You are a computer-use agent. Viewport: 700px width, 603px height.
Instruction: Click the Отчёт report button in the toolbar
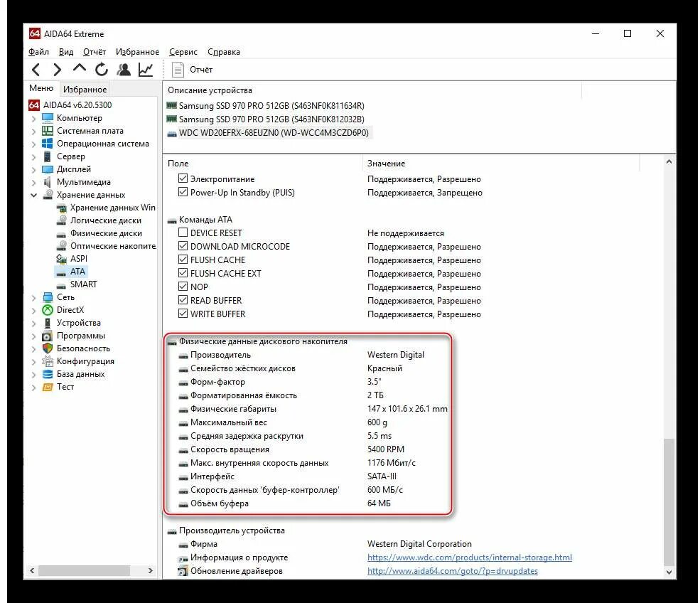193,70
